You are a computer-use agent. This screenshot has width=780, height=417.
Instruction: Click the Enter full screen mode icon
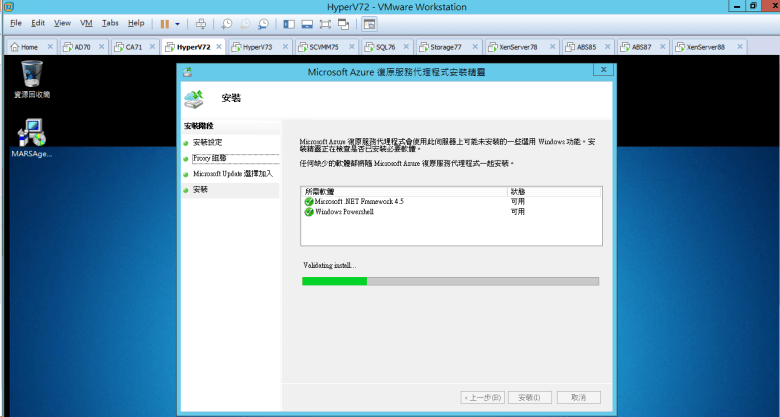[x=327, y=23]
